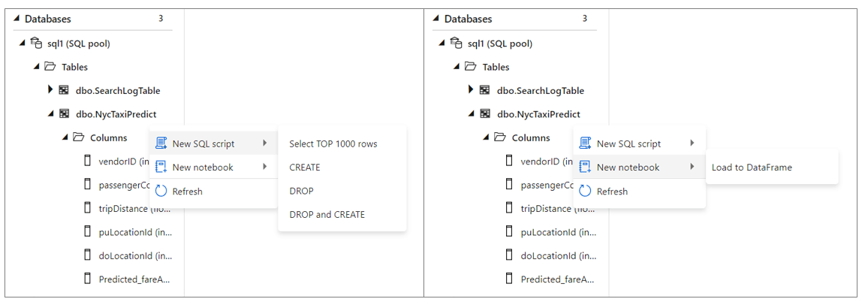Expand dbo.SearchLogTable in the left tree
868x302 pixels.
50,89
